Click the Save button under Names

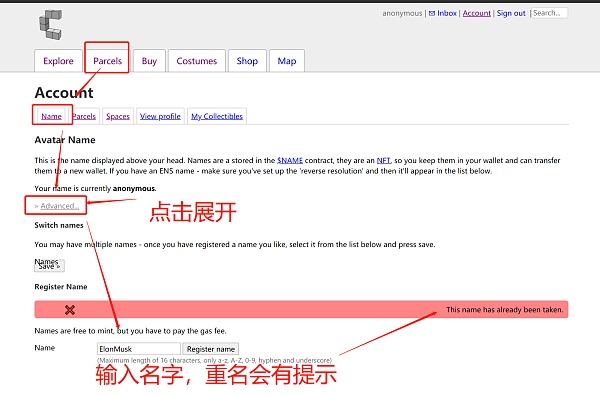tap(49, 266)
